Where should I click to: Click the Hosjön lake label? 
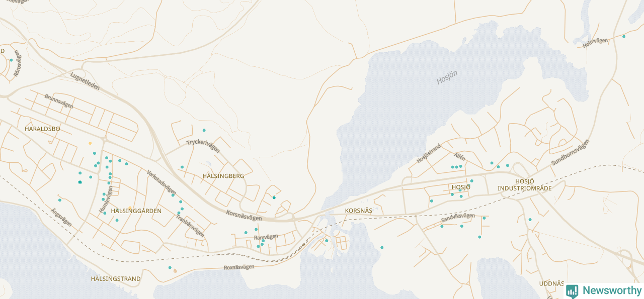point(447,77)
